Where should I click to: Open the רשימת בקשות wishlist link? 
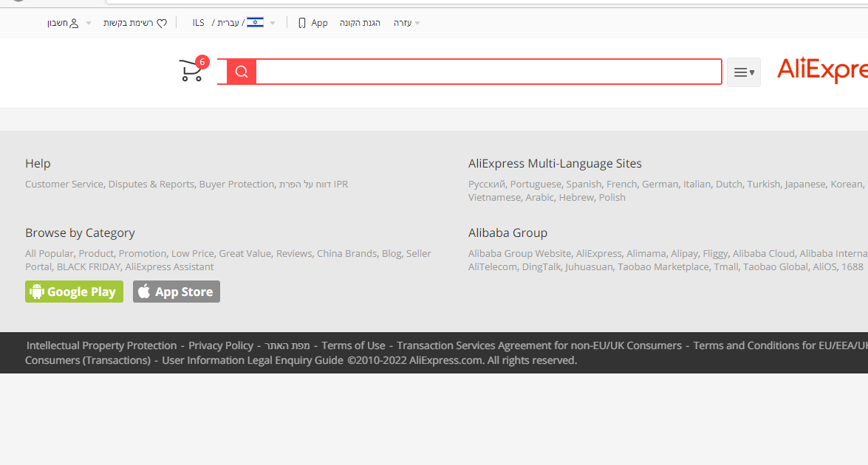129,23
